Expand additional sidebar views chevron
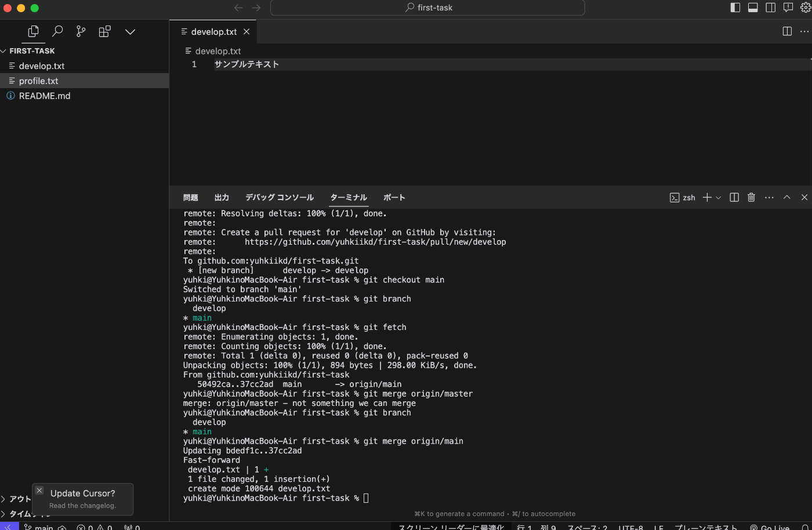The height and width of the screenshot is (530, 812). click(x=130, y=32)
